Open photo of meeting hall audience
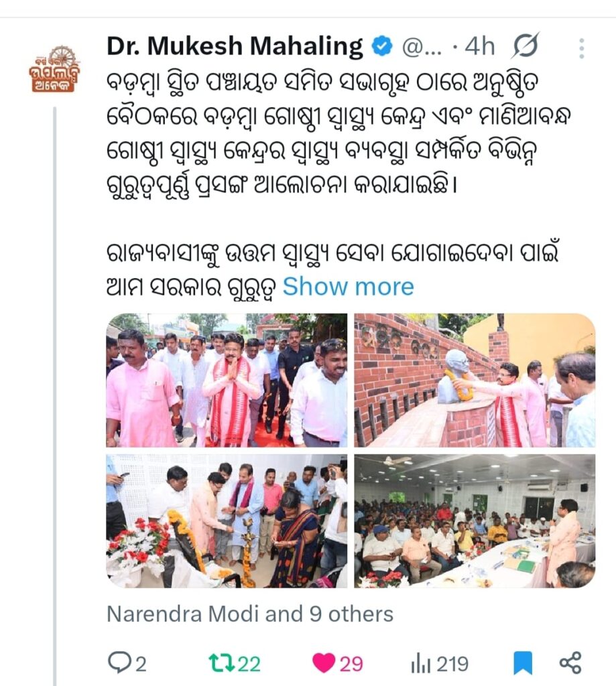This screenshot has width=616, height=686. click(475, 521)
